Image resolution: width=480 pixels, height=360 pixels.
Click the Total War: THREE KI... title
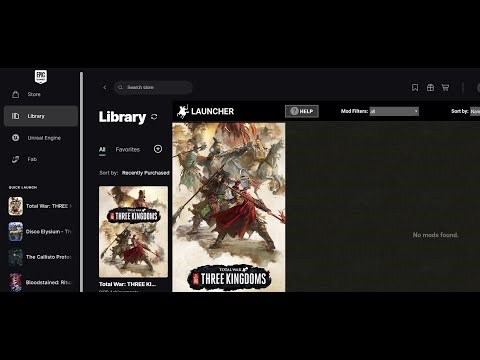coord(127,284)
